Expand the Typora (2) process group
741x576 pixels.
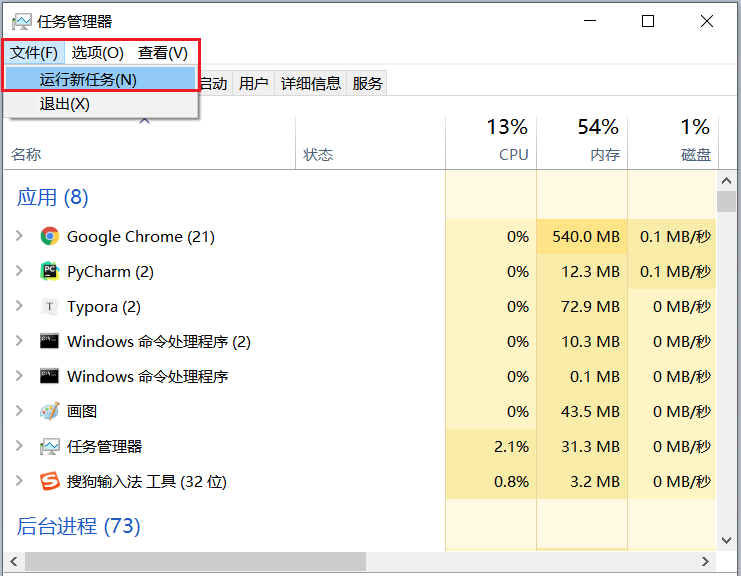click(19, 306)
